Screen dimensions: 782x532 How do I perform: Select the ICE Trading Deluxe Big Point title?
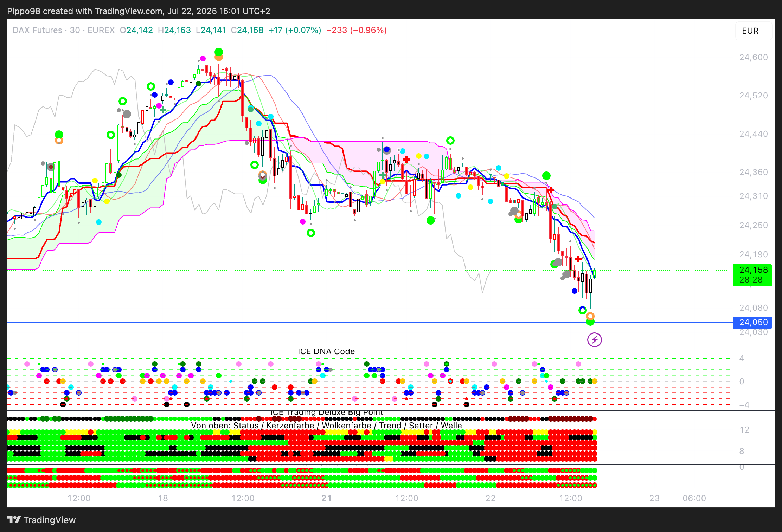326,413
